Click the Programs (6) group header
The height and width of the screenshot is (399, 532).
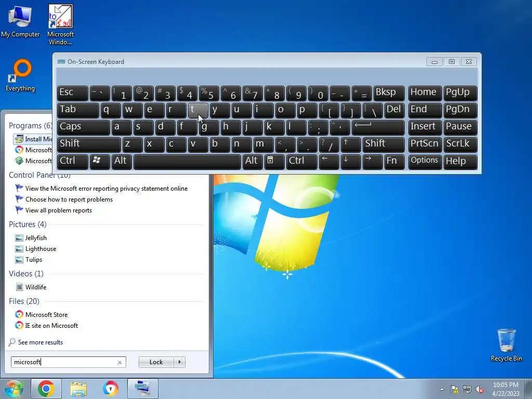tap(31, 126)
